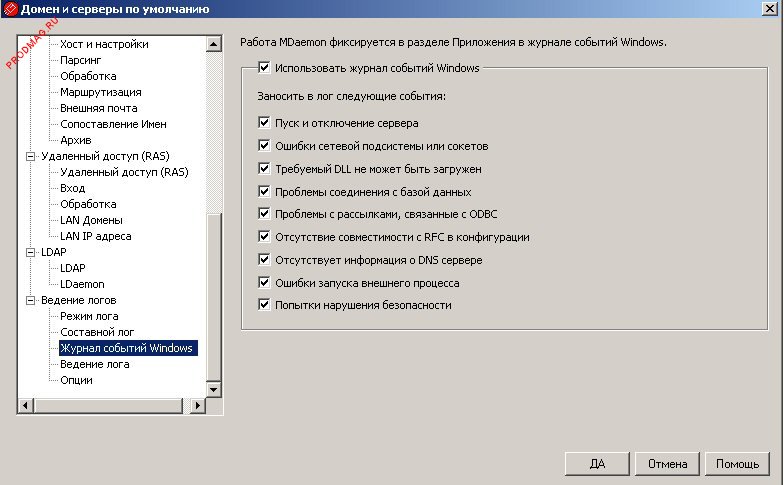Uncheck 'Пуск и отключение сервера' checkbox
The width and height of the screenshot is (784, 485).
pos(264,123)
